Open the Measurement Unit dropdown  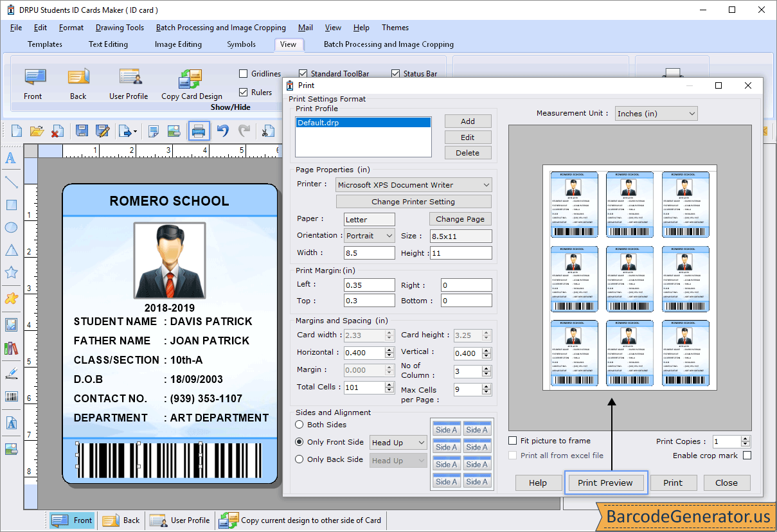pos(656,113)
